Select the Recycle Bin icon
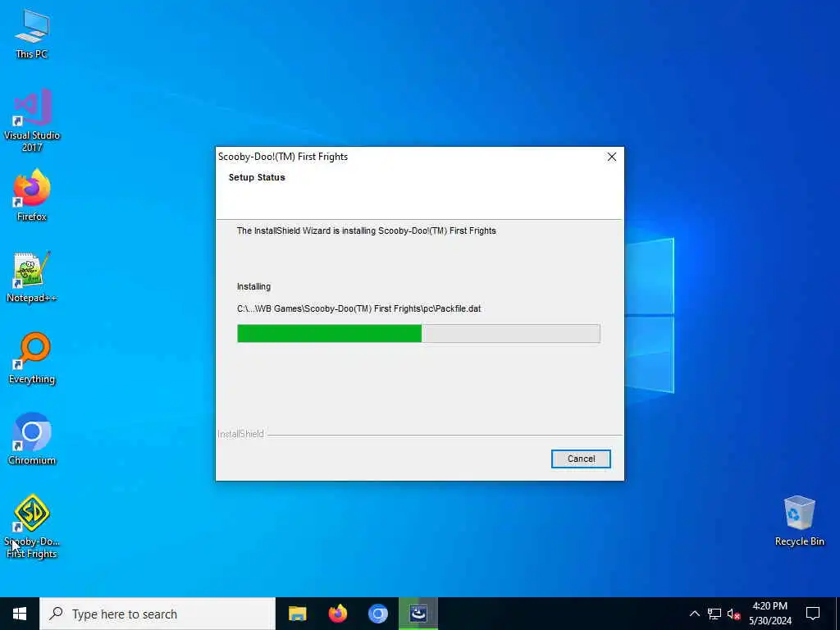840x630 pixels. pos(799,521)
